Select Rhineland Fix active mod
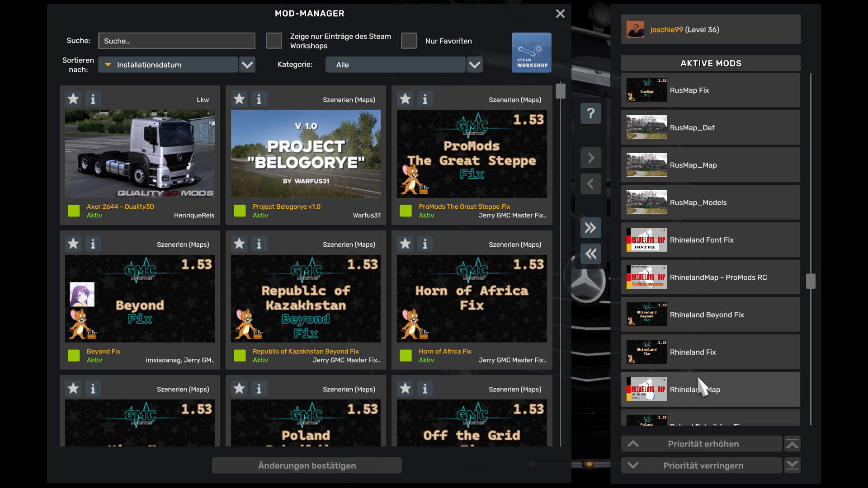This screenshot has height=488, width=868. [x=711, y=352]
